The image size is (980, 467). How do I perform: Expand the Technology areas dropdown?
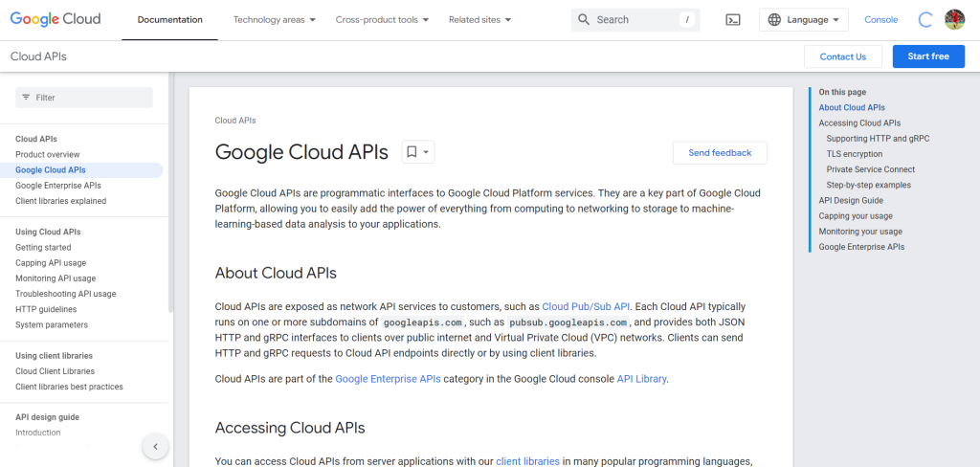(274, 20)
